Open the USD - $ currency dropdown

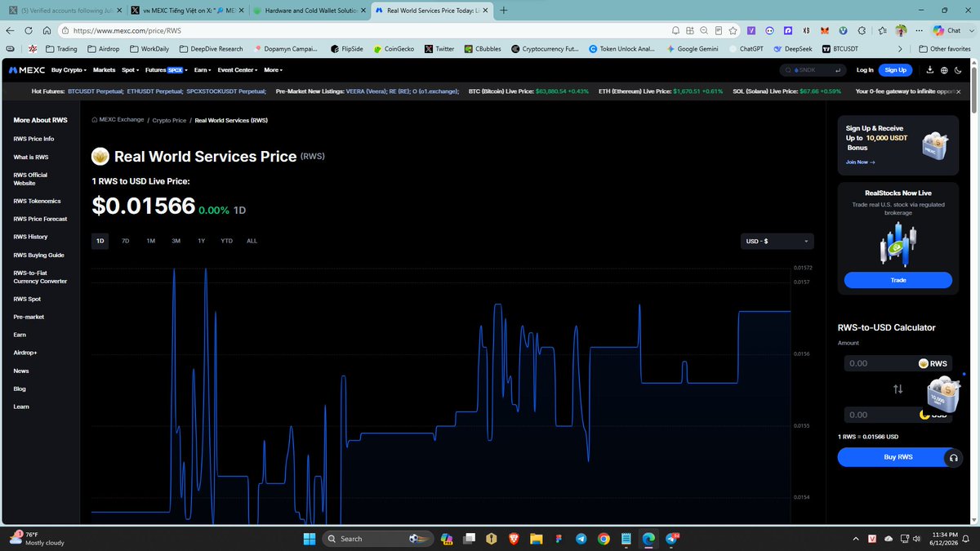pos(777,242)
